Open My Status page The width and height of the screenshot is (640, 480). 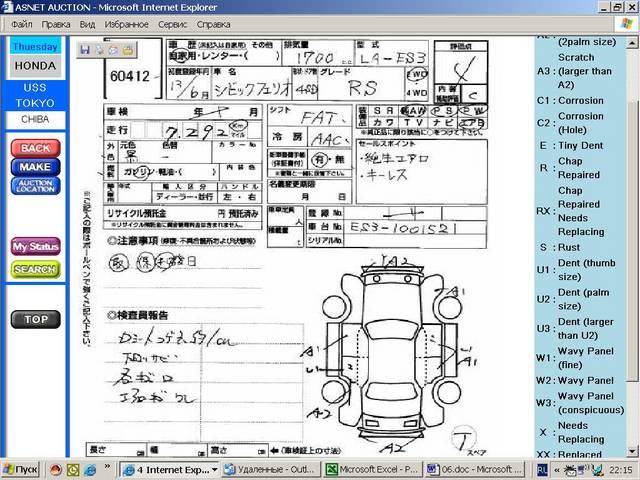[36, 247]
